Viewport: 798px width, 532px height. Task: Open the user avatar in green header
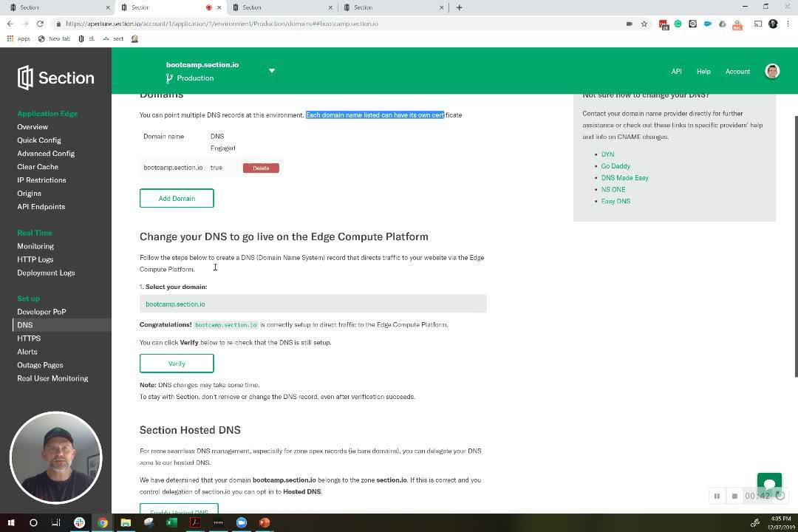click(x=772, y=71)
